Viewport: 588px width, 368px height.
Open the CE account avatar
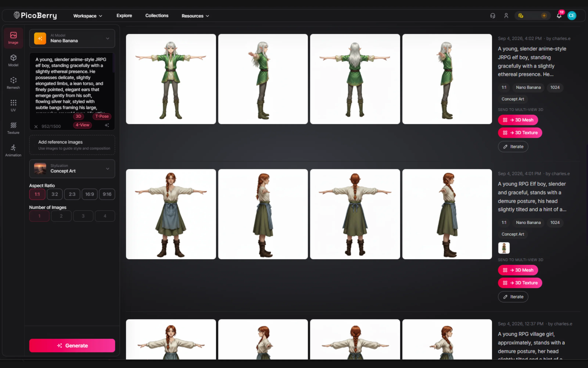(x=572, y=16)
